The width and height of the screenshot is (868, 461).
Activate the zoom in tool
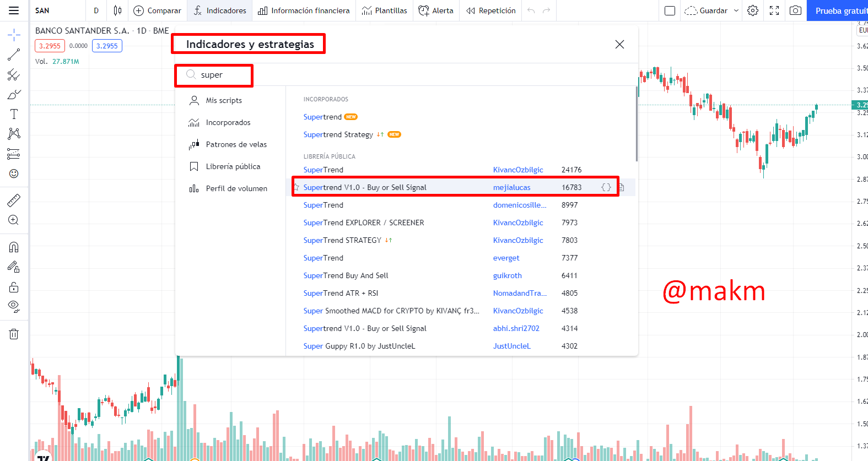[x=14, y=220]
